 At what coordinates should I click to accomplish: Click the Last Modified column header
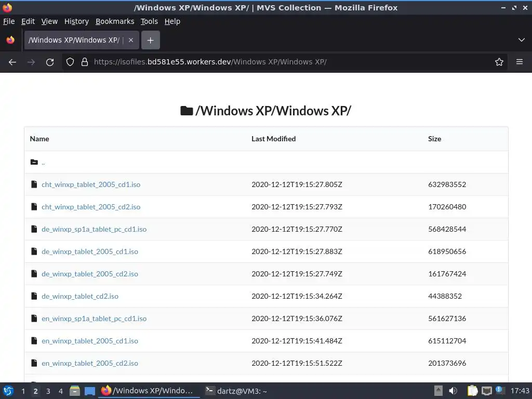click(273, 139)
